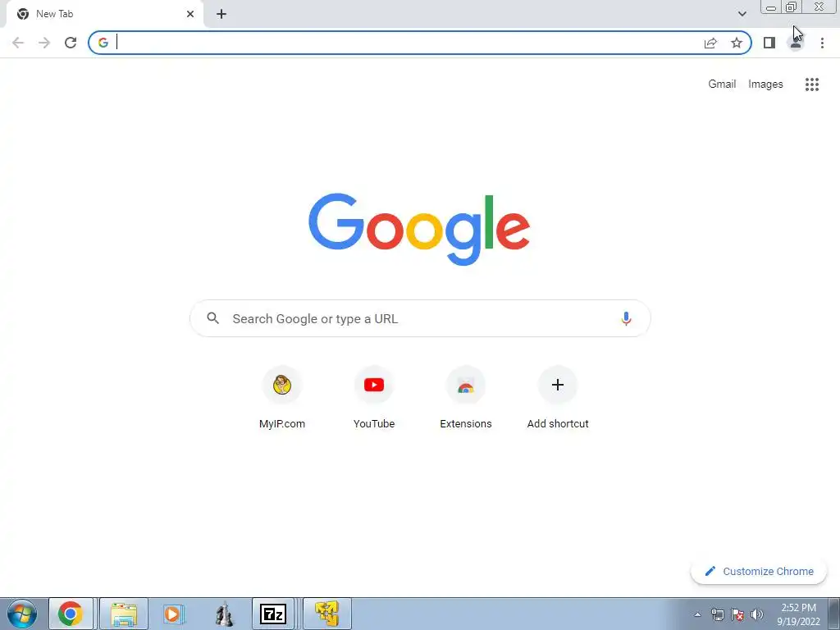Open the volume speaker icon
840x630 pixels.
[757, 614]
